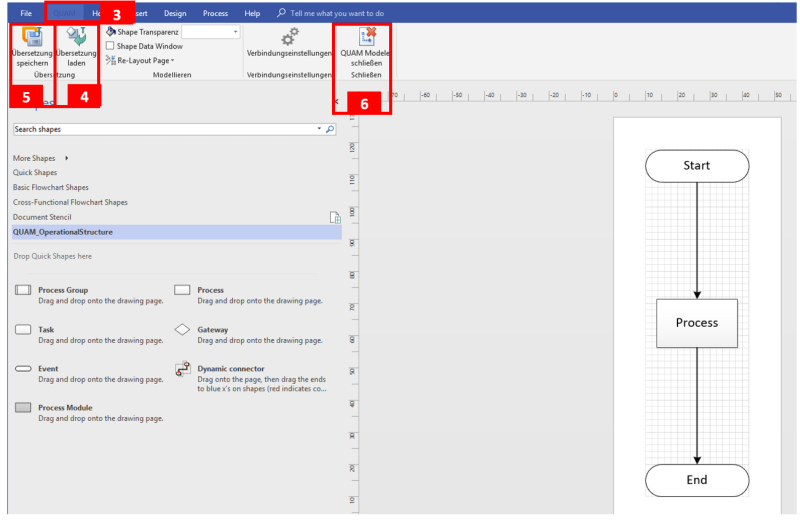Image resolution: width=800 pixels, height=521 pixels.
Task: Switch to the Process ribbon tab
Action: click(215, 13)
